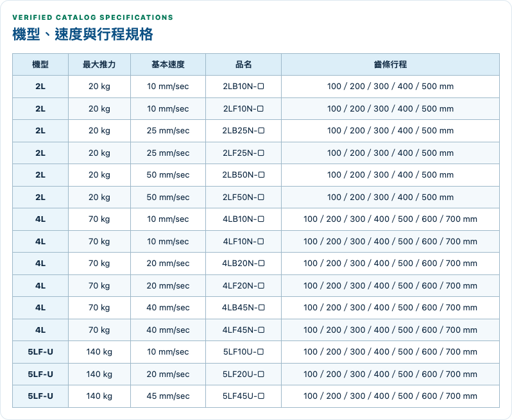Image resolution: width=512 pixels, height=420 pixels.
Task: Select product name 4LB45N-□
Action: pyautogui.click(x=243, y=307)
